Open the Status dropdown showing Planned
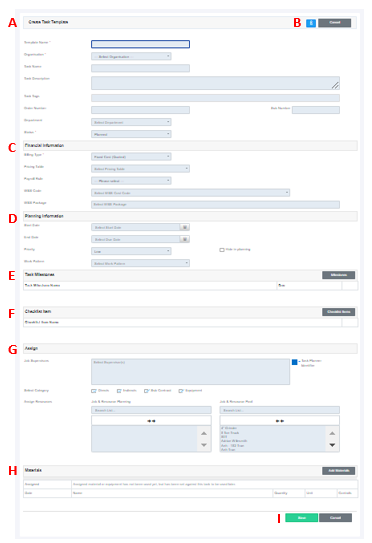Image resolution: width=372 pixels, height=543 pixels. pos(131,134)
